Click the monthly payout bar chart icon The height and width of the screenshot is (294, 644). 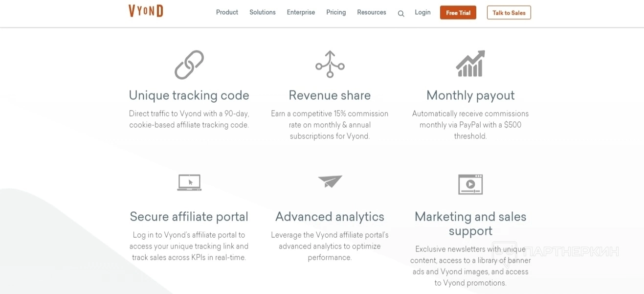coord(470,64)
